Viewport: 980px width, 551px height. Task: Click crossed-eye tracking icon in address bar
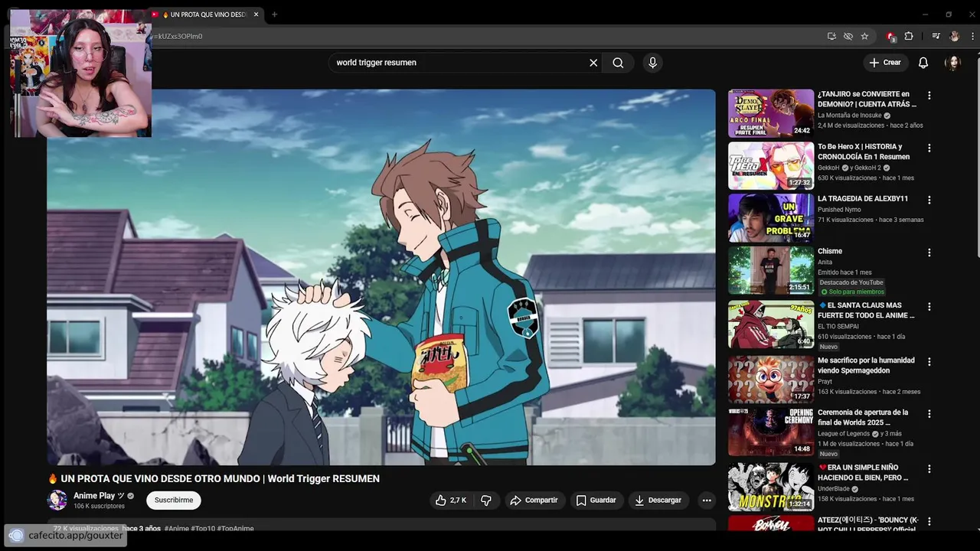point(848,36)
